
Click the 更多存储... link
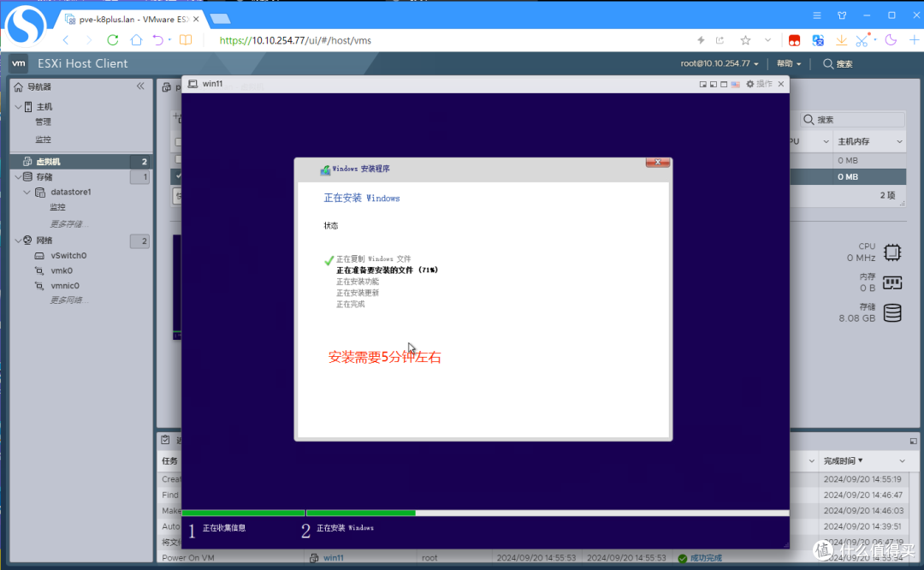(x=69, y=223)
